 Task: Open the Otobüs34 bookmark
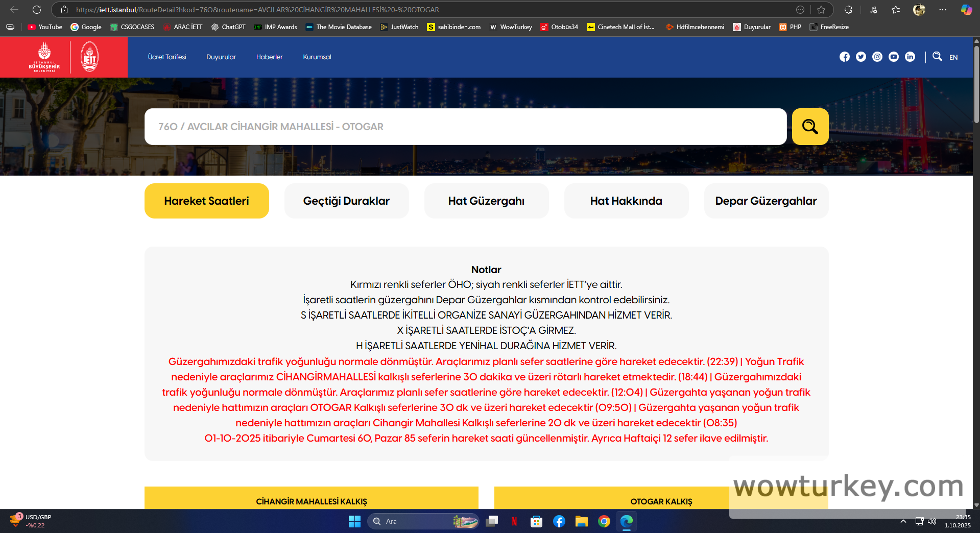(559, 27)
